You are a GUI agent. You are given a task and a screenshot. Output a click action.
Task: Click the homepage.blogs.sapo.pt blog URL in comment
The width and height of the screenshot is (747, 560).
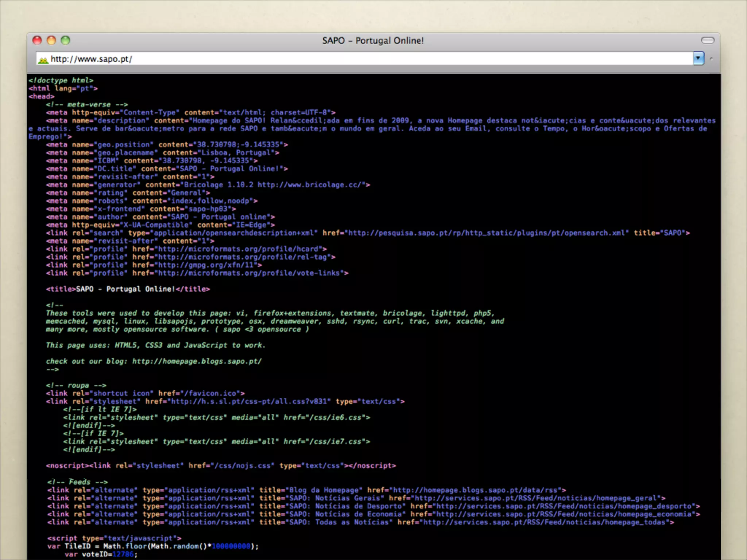click(x=197, y=361)
